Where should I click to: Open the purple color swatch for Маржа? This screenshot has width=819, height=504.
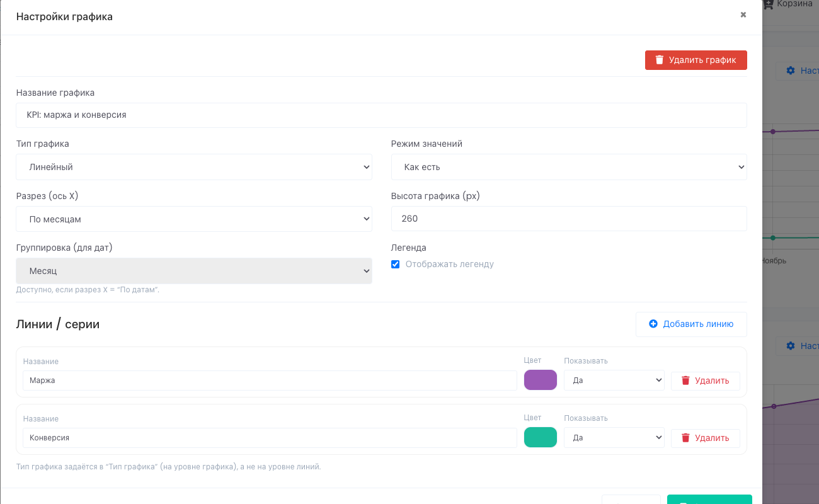click(x=541, y=380)
